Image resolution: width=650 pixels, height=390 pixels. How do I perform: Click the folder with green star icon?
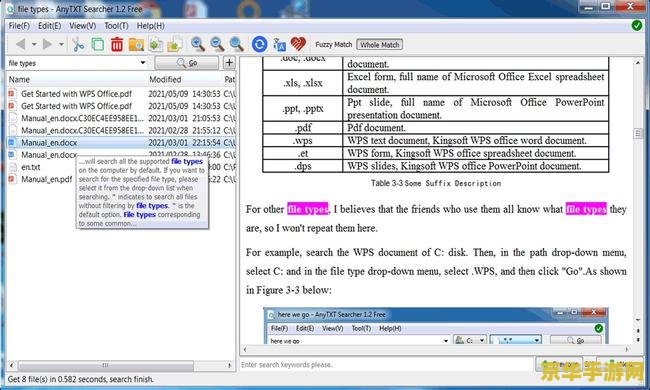[175, 44]
